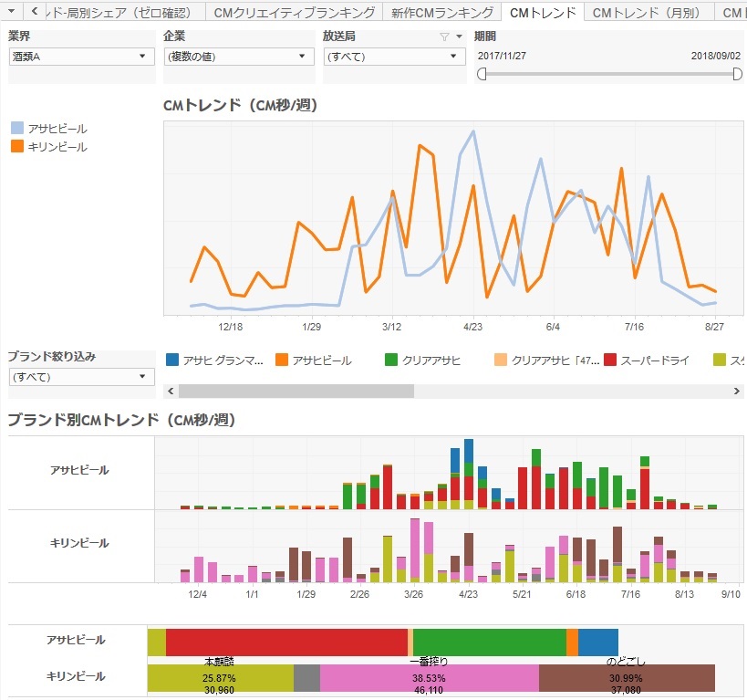Expand the 企業 dropdown (複数の値)

239,57
